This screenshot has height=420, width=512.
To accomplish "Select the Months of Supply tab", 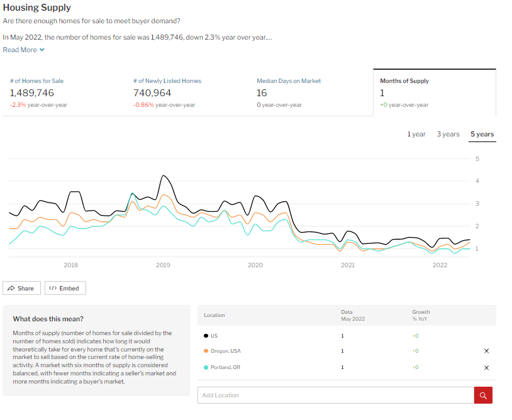I will click(x=434, y=92).
